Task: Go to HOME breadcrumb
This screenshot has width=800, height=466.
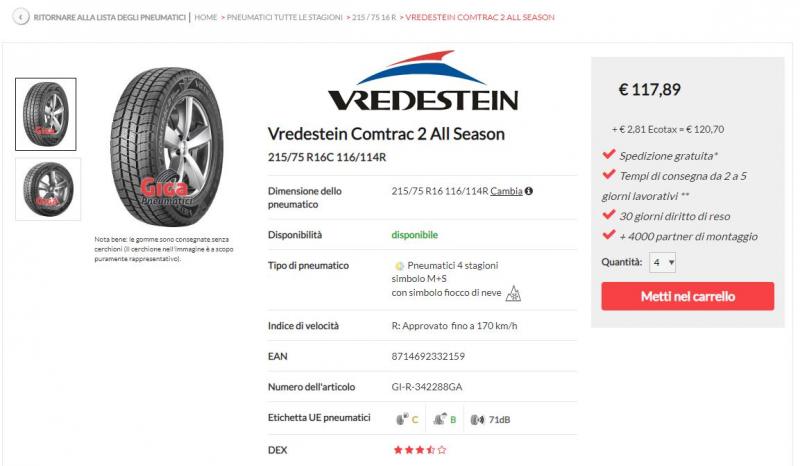Action: 206,17
